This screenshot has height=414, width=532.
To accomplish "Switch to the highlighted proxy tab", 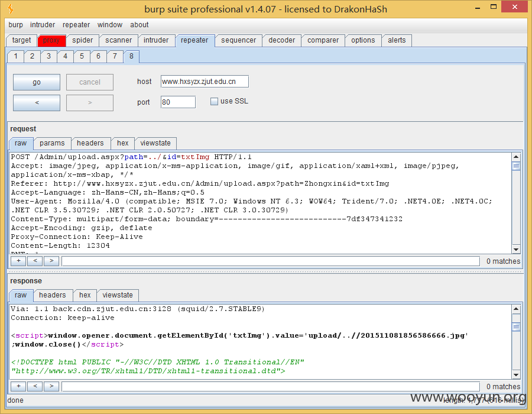I will 51,40.
